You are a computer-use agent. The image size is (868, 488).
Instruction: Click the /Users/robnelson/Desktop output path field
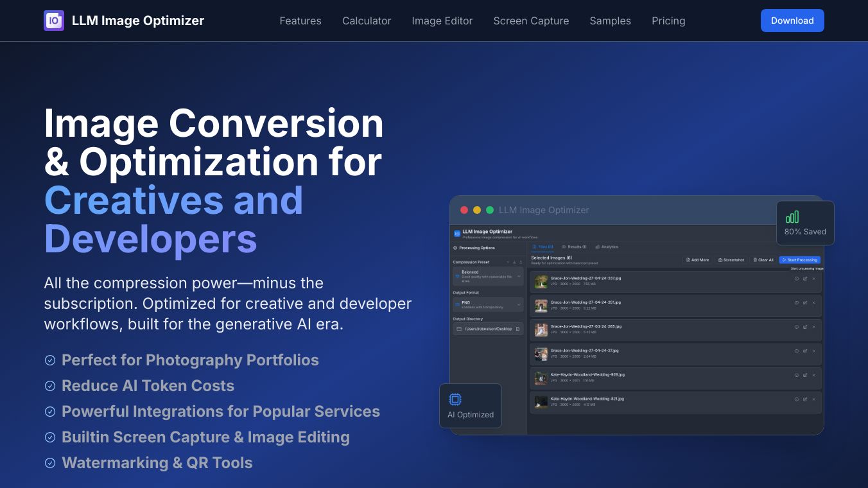coord(488,329)
